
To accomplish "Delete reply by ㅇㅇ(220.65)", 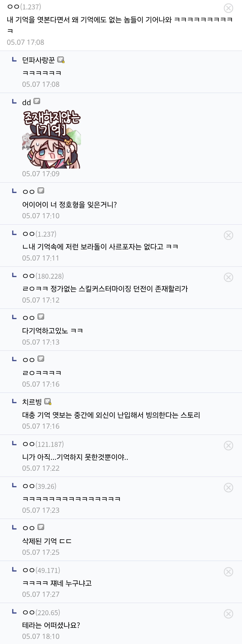I will tap(228, 614).
